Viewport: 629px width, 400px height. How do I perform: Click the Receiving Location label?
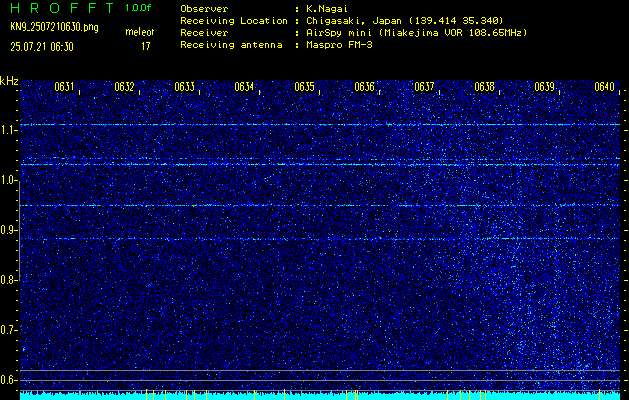pyautogui.click(x=234, y=20)
